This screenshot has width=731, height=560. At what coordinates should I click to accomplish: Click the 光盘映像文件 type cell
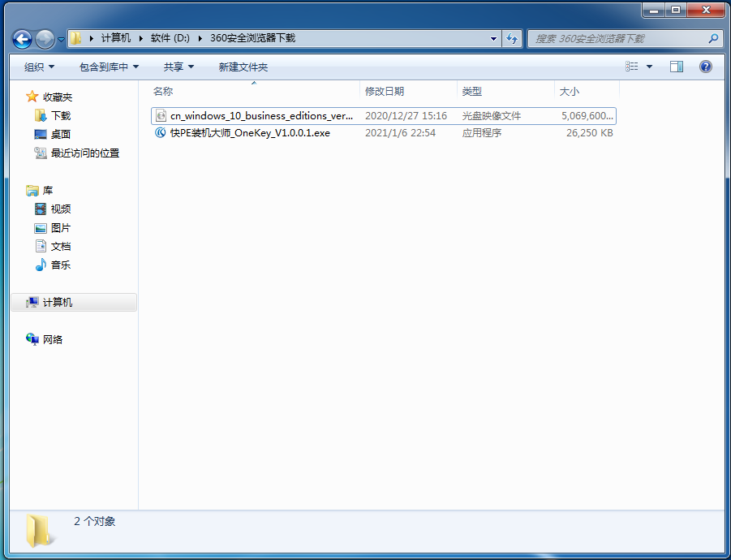(x=492, y=115)
